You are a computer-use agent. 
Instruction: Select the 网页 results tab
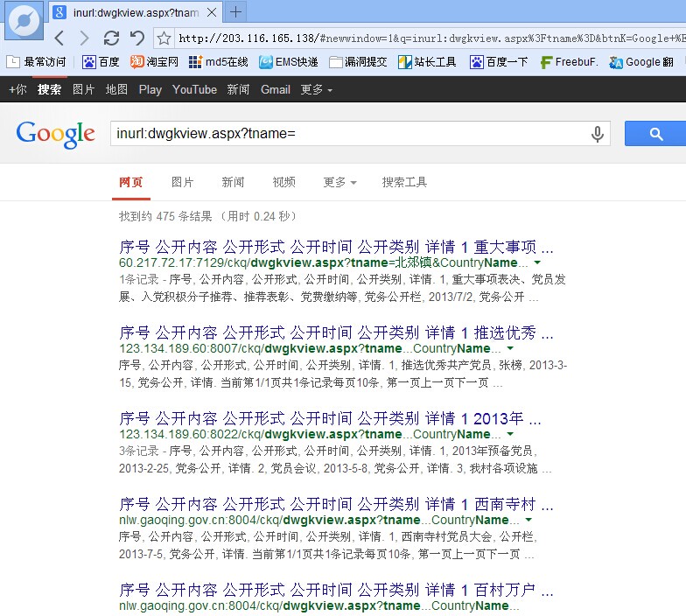coord(131,182)
